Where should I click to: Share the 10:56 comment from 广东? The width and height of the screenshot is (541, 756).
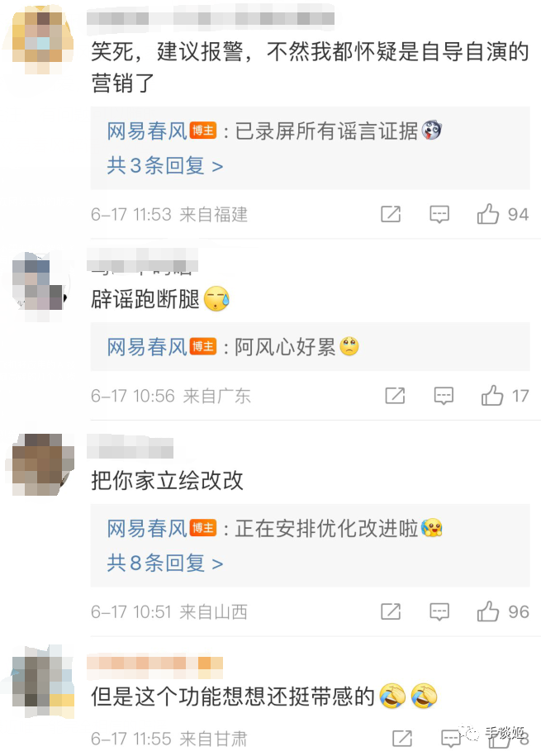395,396
